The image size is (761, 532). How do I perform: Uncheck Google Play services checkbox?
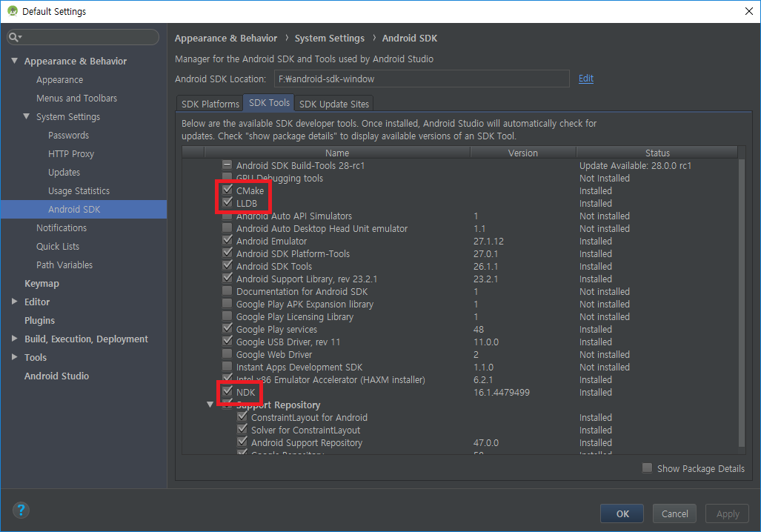click(227, 329)
